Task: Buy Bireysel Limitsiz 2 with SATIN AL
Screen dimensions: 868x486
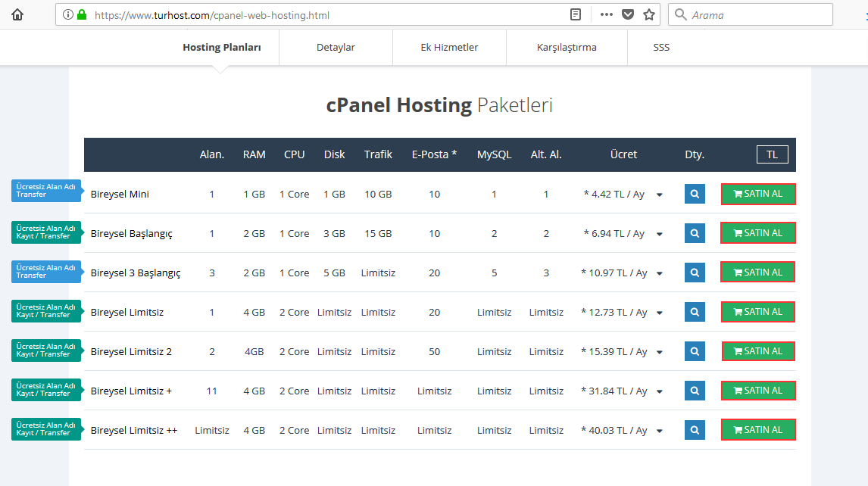Action: (x=757, y=351)
